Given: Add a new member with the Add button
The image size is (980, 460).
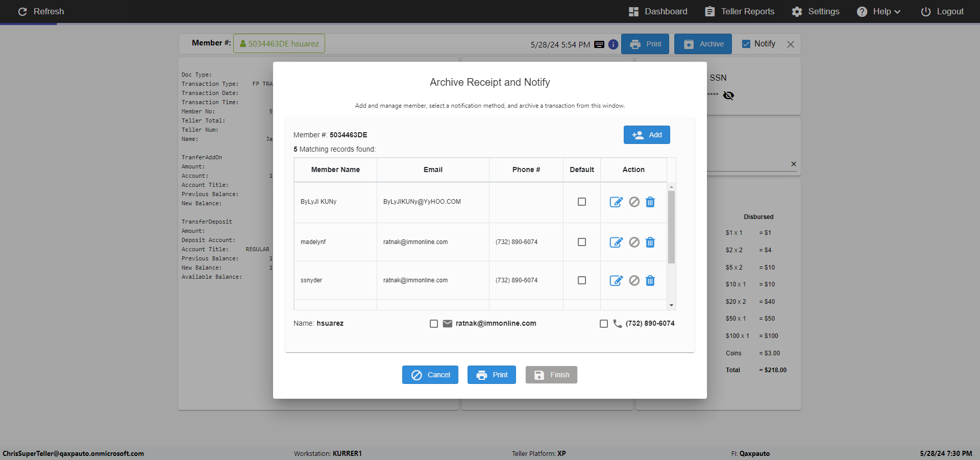Looking at the screenshot, I should pyautogui.click(x=647, y=135).
